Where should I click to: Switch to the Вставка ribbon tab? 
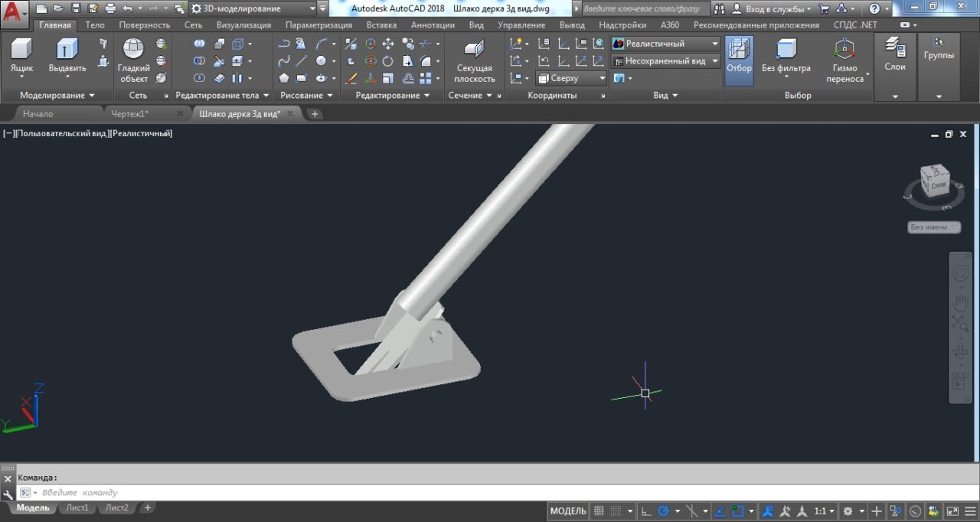click(381, 24)
